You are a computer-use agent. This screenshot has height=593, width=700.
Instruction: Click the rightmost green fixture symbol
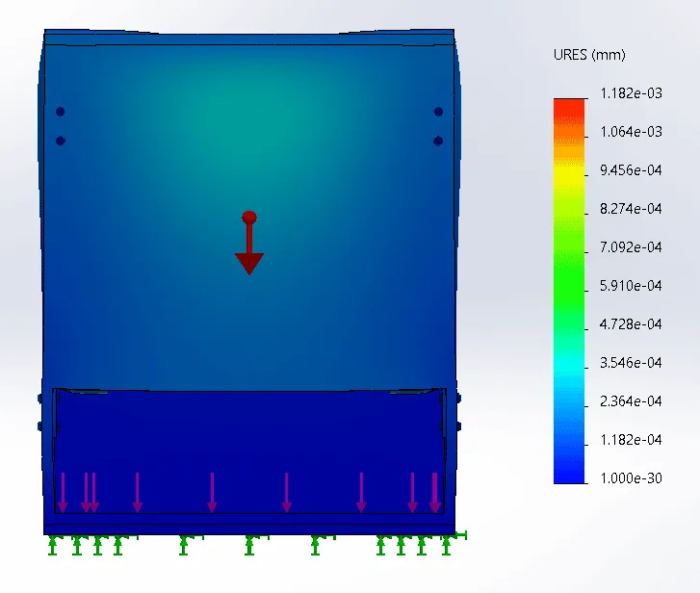[x=447, y=545]
